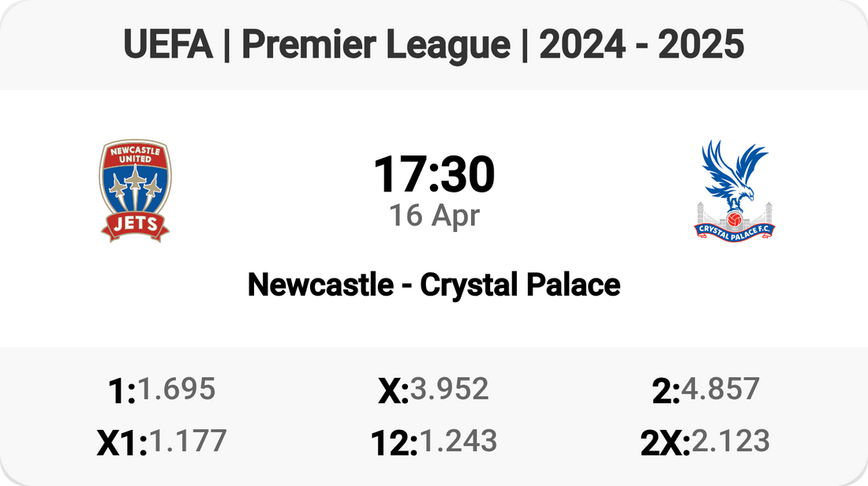Image resolution: width=868 pixels, height=486 pixels.
Task: Open the Premier League title text
Action: click(x=376, y=46)
